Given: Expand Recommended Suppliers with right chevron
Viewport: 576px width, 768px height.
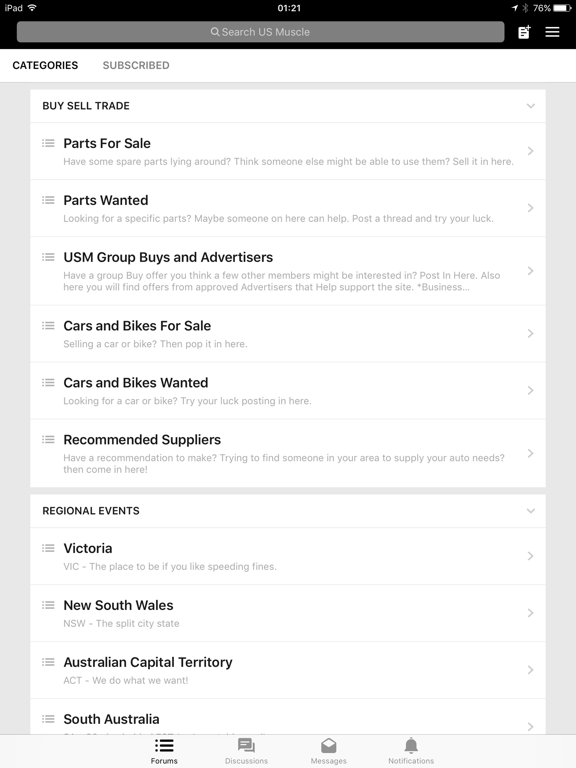Looking at the screenshot, I should click(x=530, y=454).
